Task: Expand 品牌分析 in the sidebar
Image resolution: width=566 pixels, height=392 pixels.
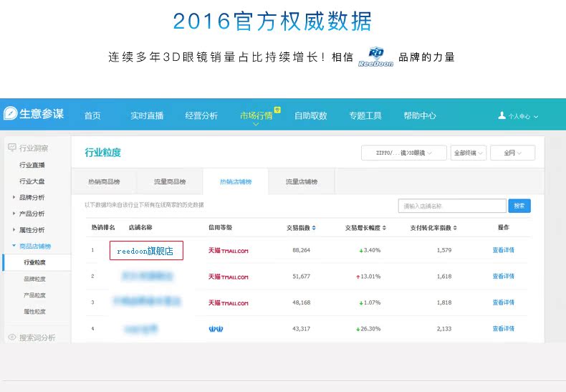Action: [14, 197]
